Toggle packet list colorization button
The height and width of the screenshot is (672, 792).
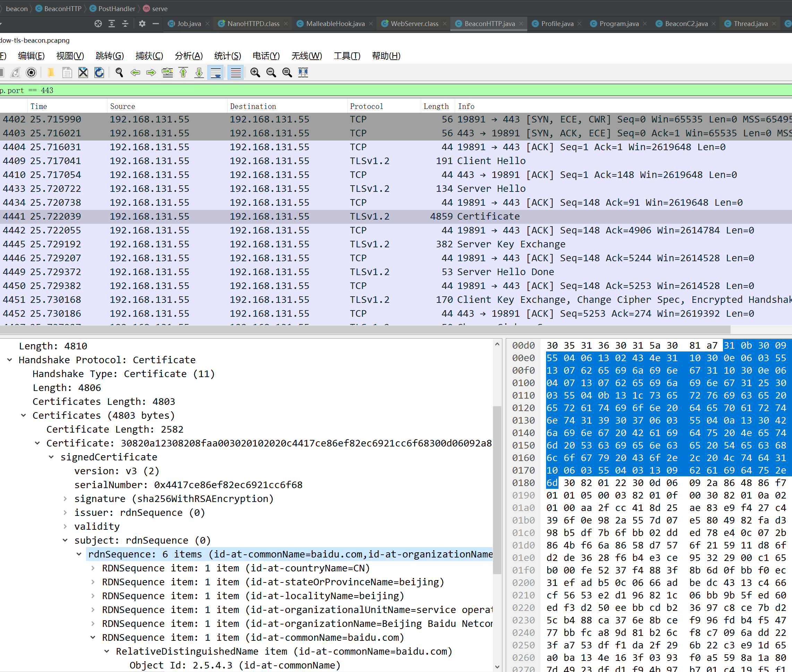236,73
